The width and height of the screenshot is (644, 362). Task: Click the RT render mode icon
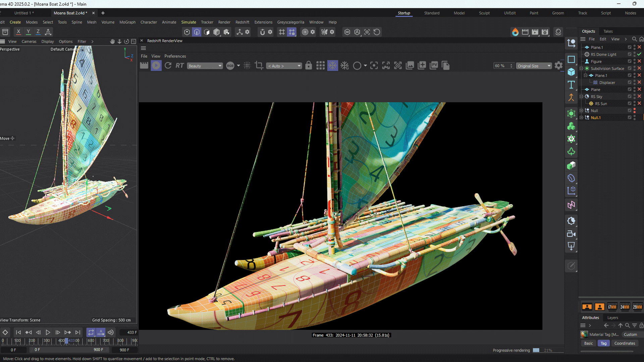[x=180, y=66]
